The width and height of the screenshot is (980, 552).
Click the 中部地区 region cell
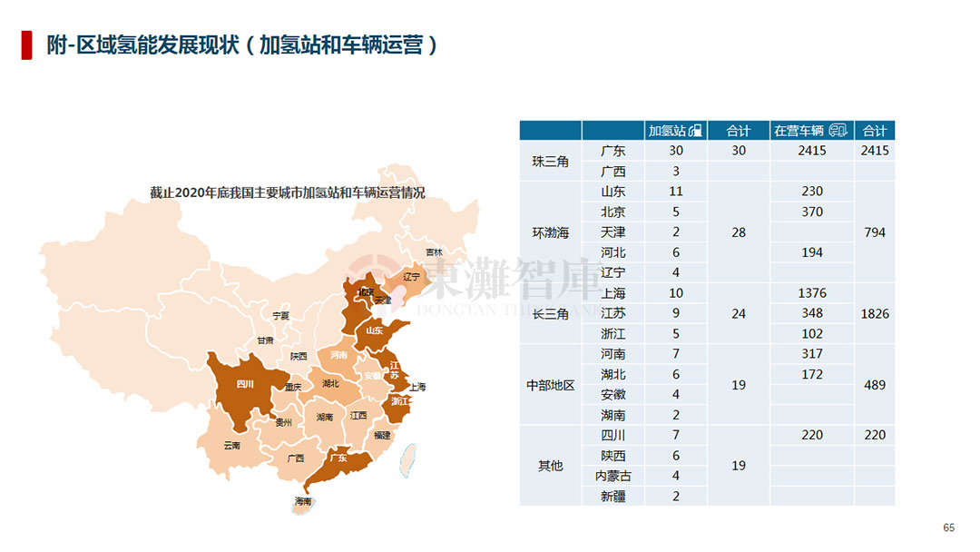[551, 385]
